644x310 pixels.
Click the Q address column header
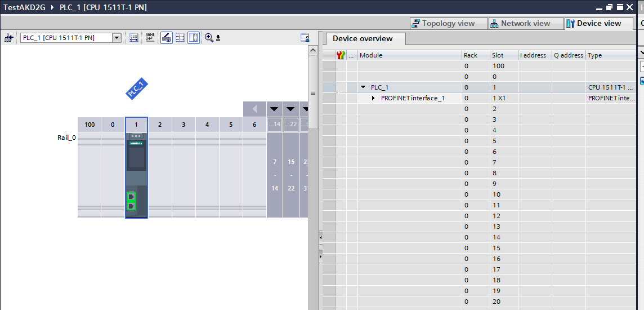(569, 55)
